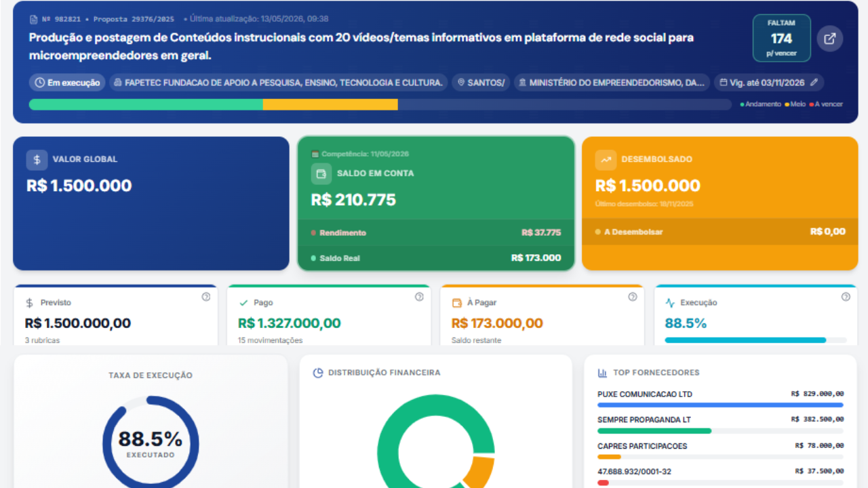Click the bar chart icon of Top Fornecedores
This screenshot has height=488, width=868.
602,373
